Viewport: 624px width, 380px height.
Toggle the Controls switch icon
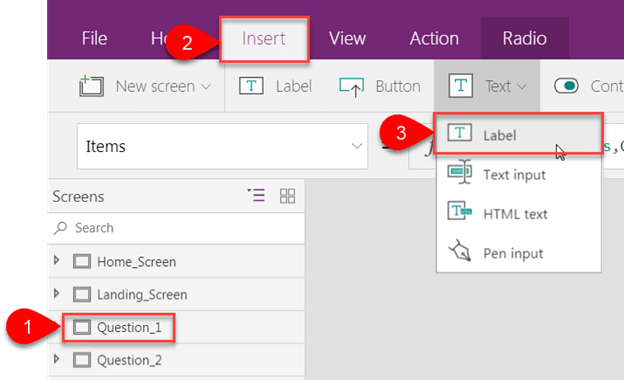[566, 86]
